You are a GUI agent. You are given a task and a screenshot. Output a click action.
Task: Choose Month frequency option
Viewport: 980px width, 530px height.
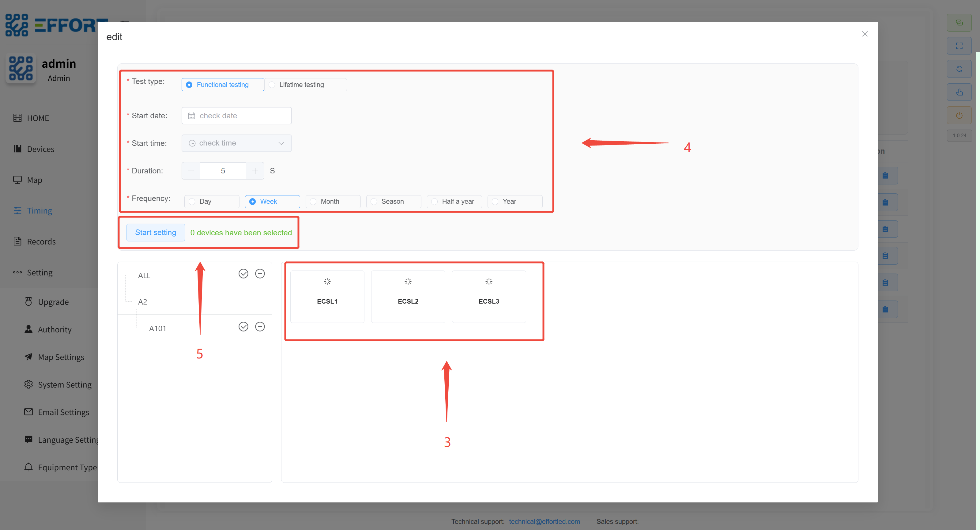click(329, 202)
